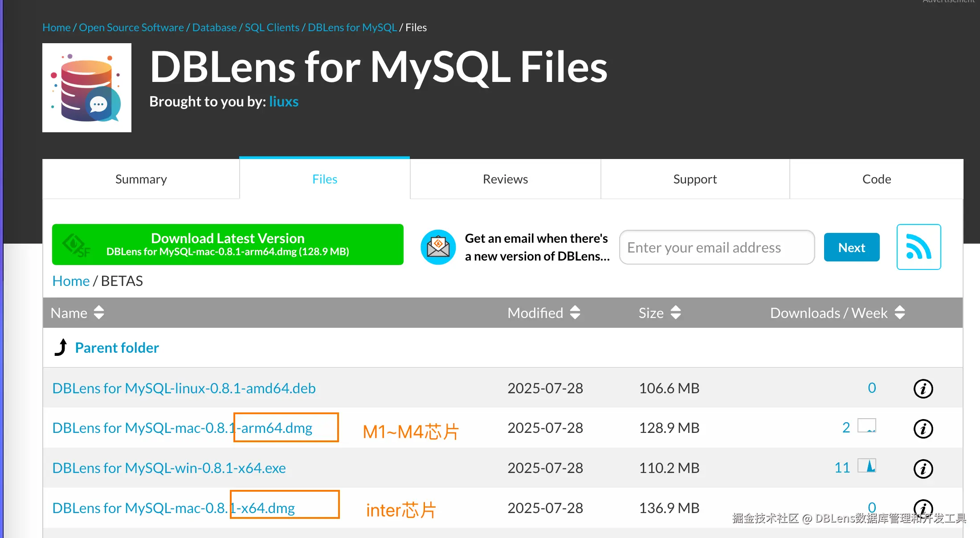Click the Parent folder up-arrow icon
This screenshot has height=538, width=980.
pyautogui.click(x=61, y=347)
